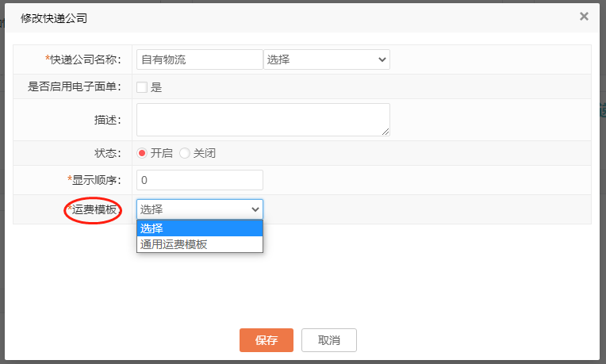This screenshot has height=364, width=606.
Task: Click the red-circled 运费模板 label
Action: pyautogui.click(x=94, y=209)
